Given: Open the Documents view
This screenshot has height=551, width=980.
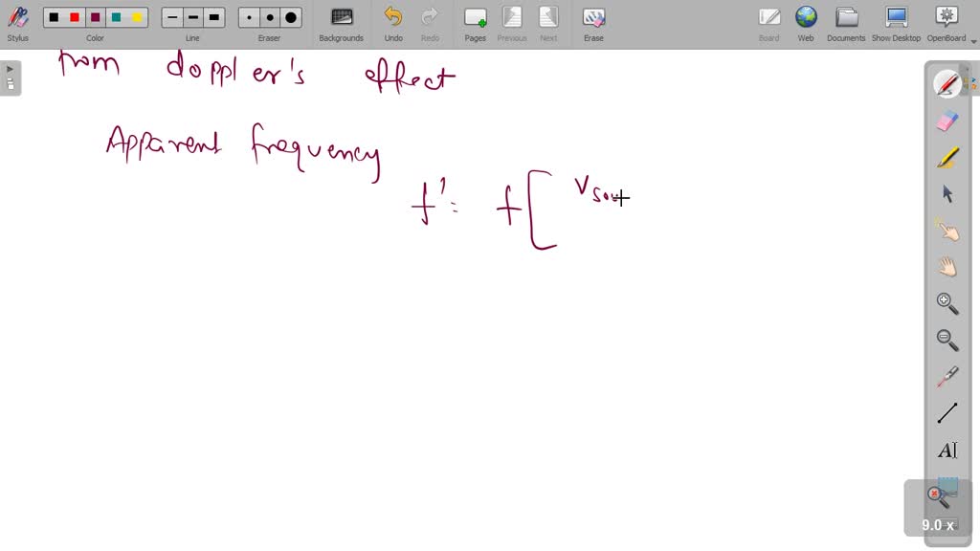Looking at the screenshot, I should tap(846, 24).
